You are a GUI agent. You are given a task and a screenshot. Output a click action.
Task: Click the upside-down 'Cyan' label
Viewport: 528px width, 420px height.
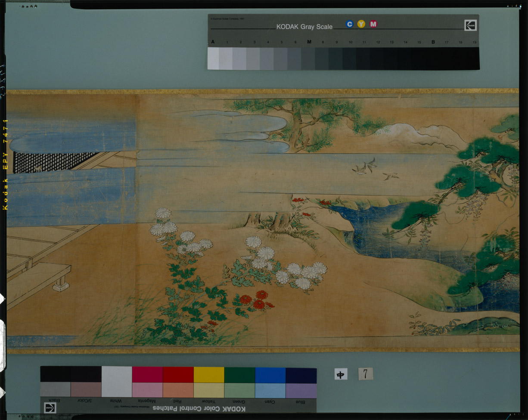point(270,402)
